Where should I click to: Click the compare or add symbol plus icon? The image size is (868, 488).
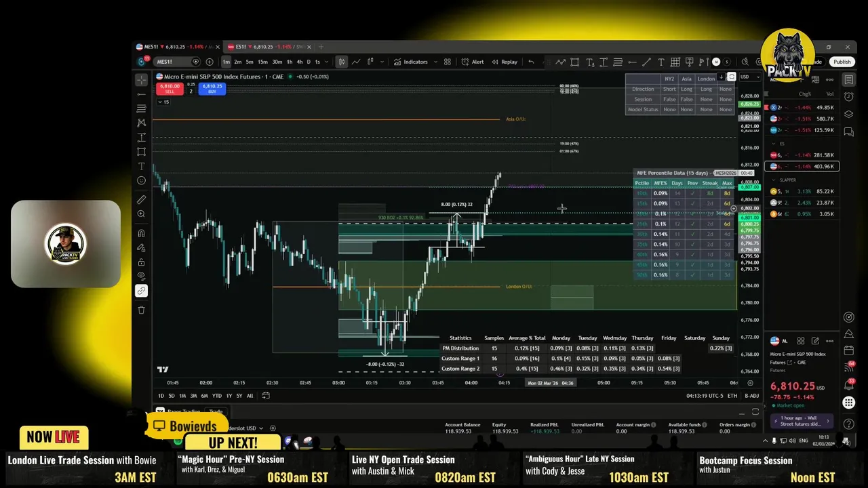tap(211, 62)
